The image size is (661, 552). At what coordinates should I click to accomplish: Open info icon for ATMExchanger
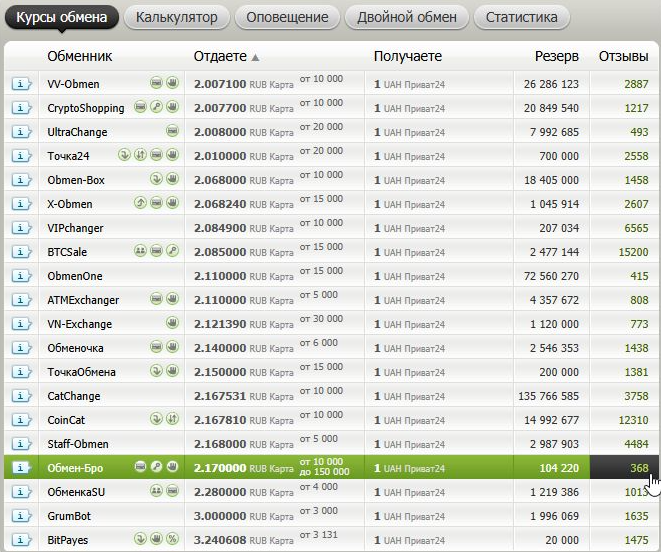21,300
